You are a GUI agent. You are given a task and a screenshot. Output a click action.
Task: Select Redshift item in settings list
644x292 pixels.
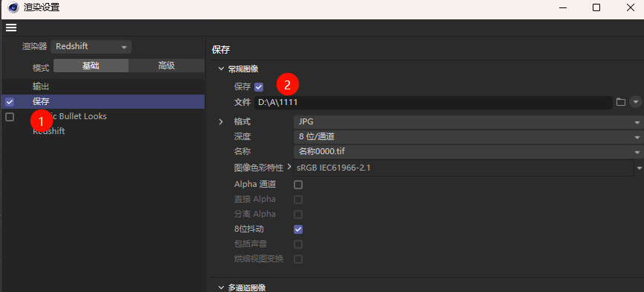(48, 132)
